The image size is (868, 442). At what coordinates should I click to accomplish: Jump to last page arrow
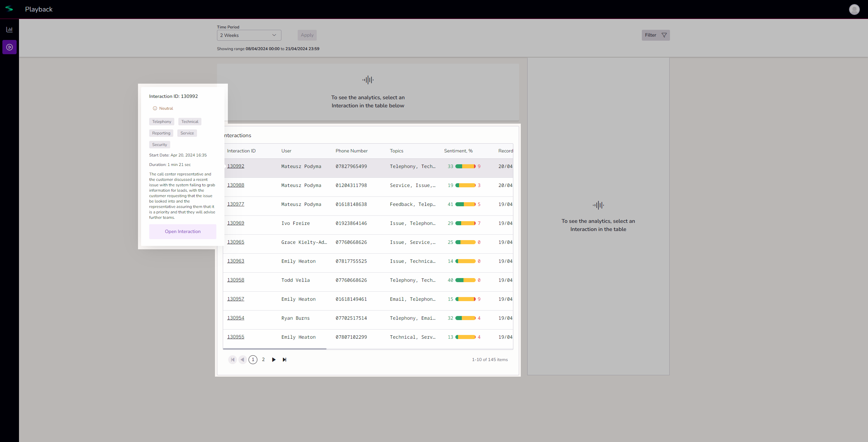[284, 360]
